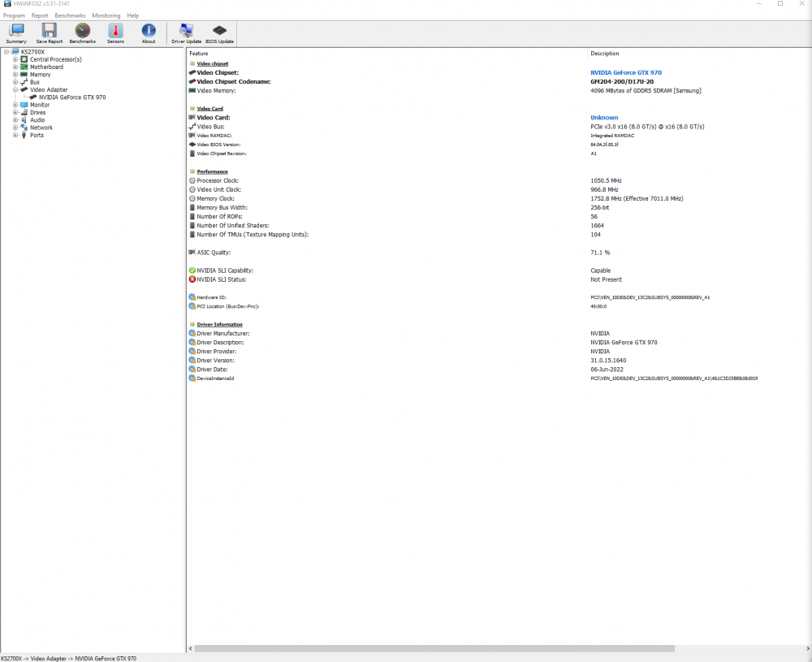Click the About info icon

coord(149,31)
